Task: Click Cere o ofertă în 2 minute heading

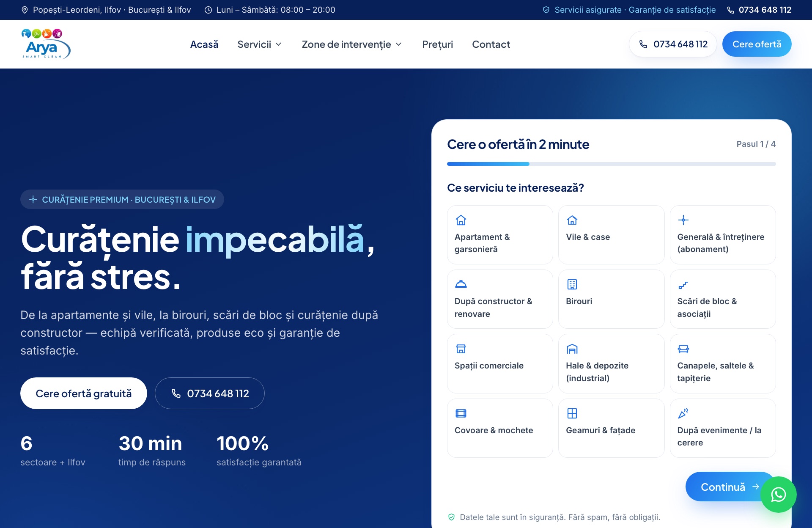Action: [518, 144]
